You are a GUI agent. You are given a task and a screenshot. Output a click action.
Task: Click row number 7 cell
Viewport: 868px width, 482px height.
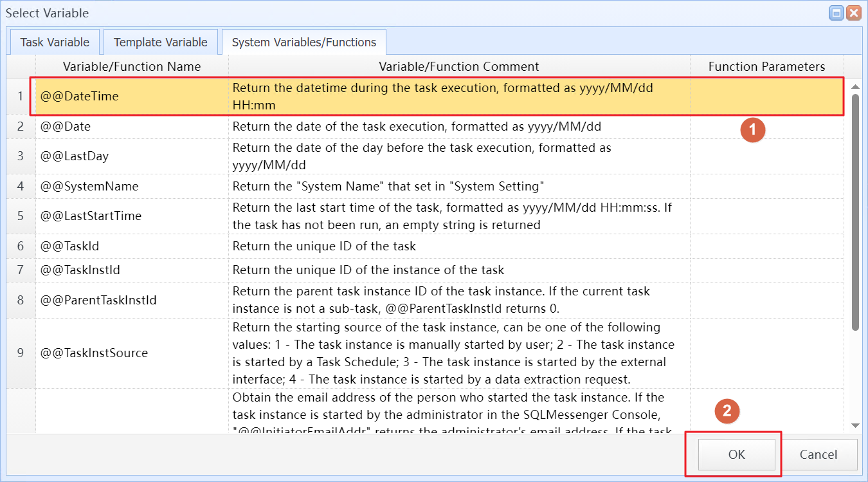(x=21, y=270)
